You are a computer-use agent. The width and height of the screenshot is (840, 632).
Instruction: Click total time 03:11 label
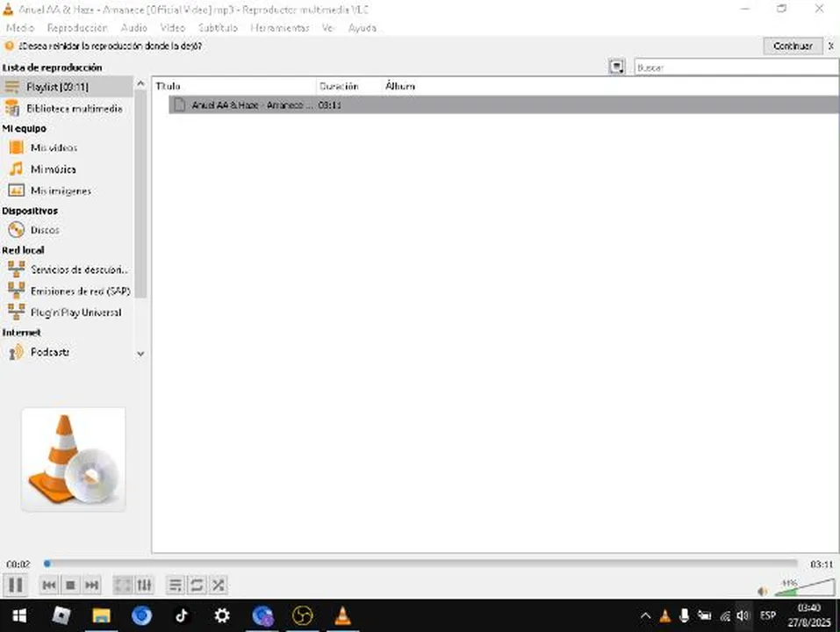pos(822,564)
